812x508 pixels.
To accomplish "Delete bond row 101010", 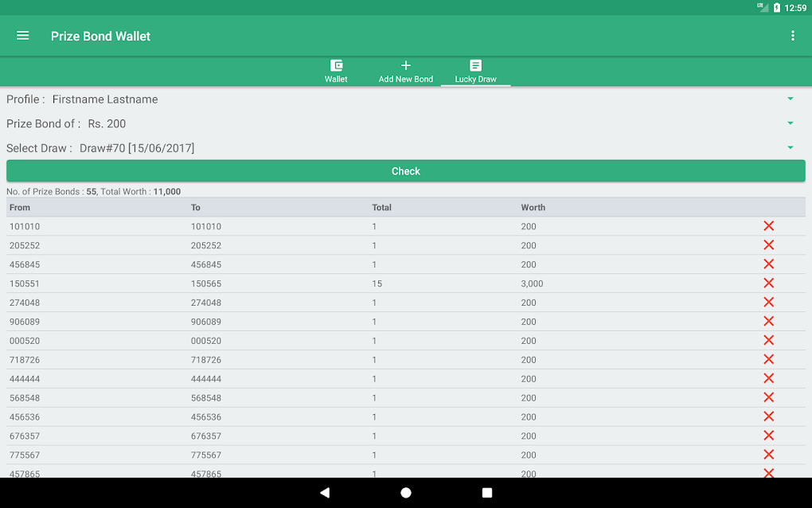I will click(768, 226).
